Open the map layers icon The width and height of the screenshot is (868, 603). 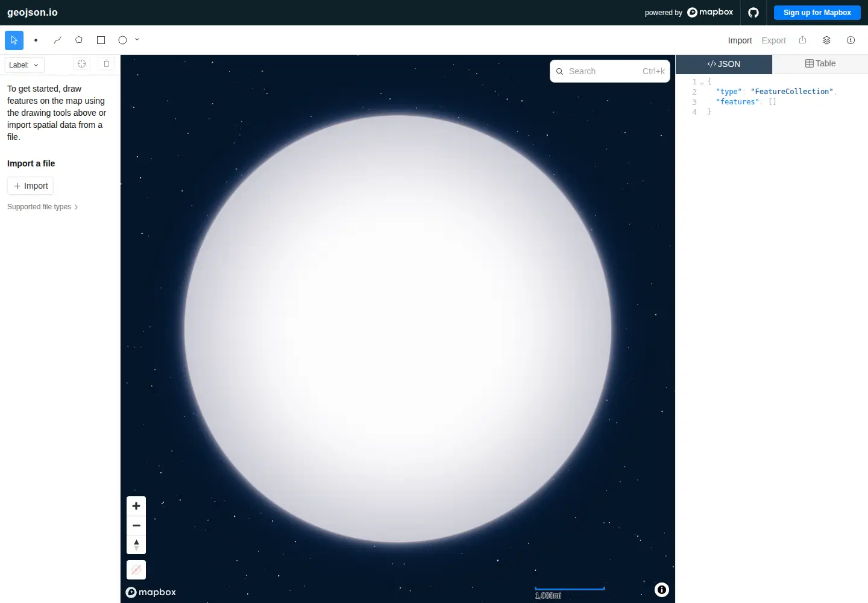[x=826, y=40]
